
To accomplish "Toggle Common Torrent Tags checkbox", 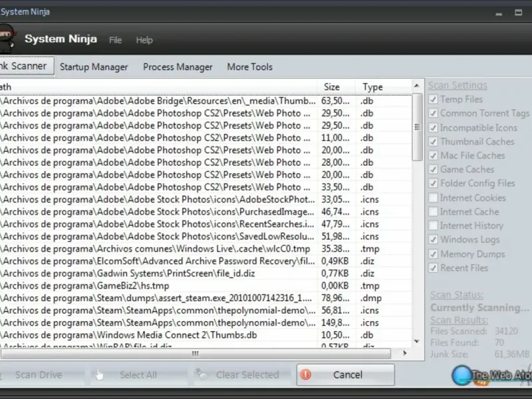I will tap(433, 113).
